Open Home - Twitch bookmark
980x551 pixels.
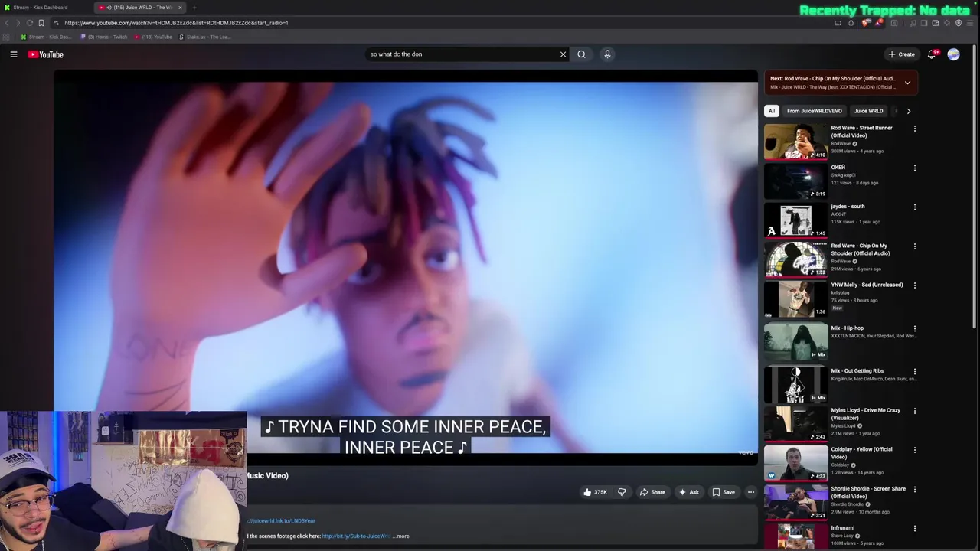click(104, 37)
